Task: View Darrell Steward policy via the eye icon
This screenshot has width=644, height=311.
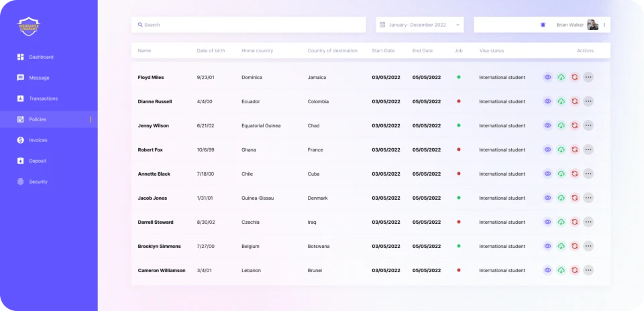Action: click(547, 222)
